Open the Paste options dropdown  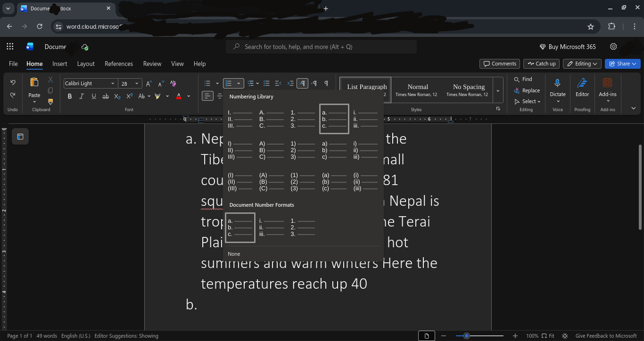pyautogui.click(x=34, y=102)
